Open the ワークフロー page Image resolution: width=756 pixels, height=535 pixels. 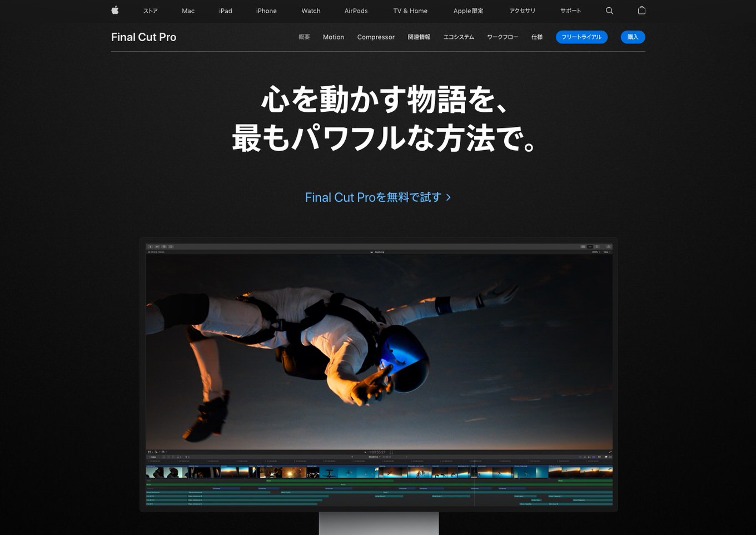pos(503,37)
